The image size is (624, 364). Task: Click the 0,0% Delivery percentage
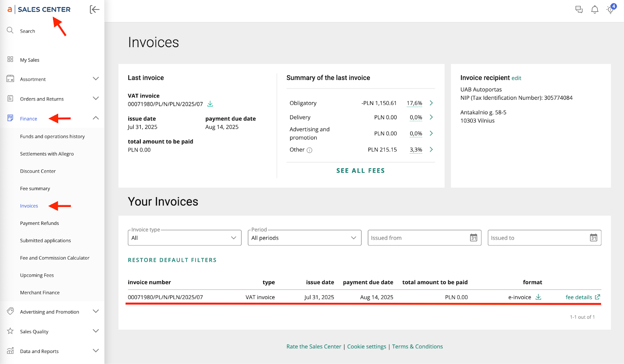(416, 117)
